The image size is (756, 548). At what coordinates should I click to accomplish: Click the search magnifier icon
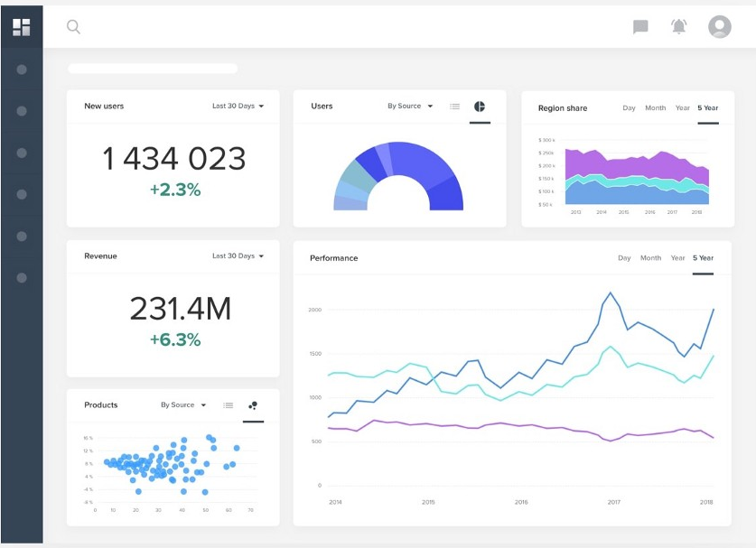coord(73,27)
